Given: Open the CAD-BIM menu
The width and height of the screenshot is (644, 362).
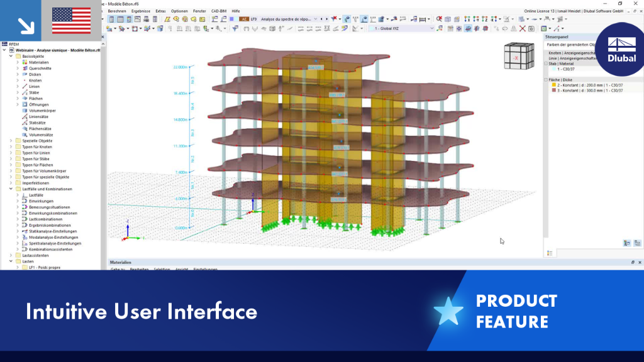Looking at the screenshot, I should [x=218, y=11].
